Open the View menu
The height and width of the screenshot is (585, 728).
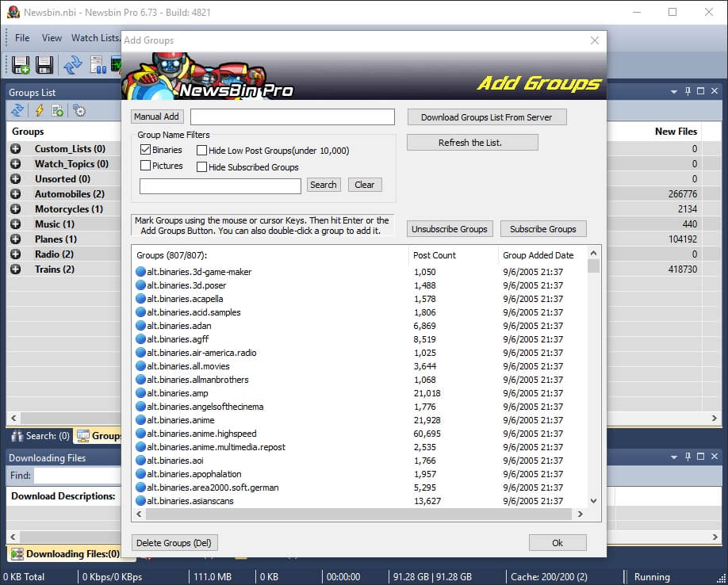[52, 38]
